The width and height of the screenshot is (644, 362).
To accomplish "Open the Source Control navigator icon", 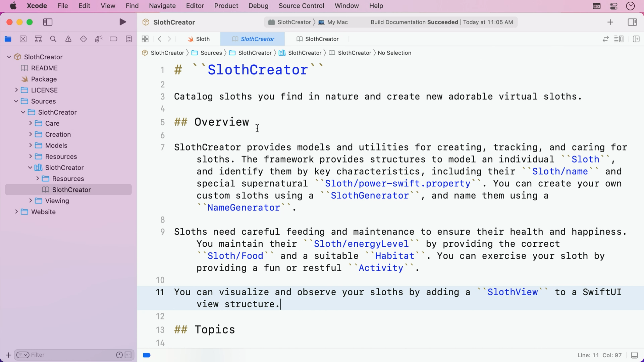I will click(x=23, y=39).
